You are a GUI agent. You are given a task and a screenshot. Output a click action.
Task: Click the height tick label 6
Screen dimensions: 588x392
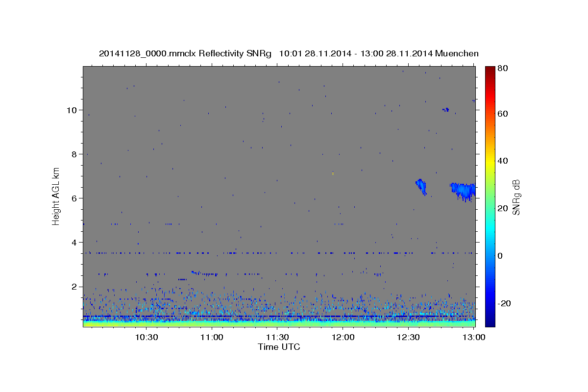point(73,198)
